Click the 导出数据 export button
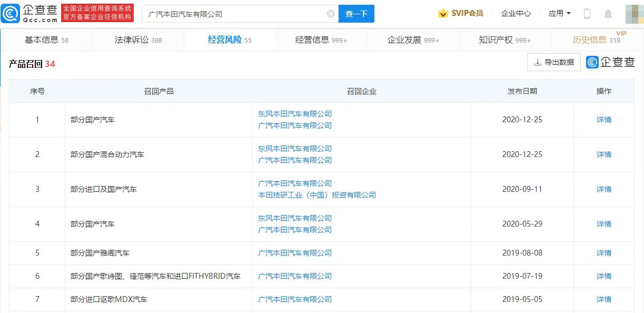This screenshot has width=644, height=313. [x=554, y=62]
